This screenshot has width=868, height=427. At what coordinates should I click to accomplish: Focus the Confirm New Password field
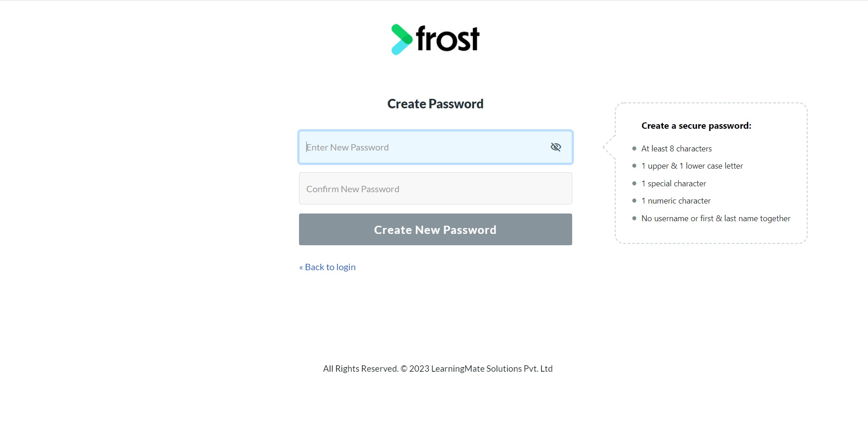tap(436, 189)
